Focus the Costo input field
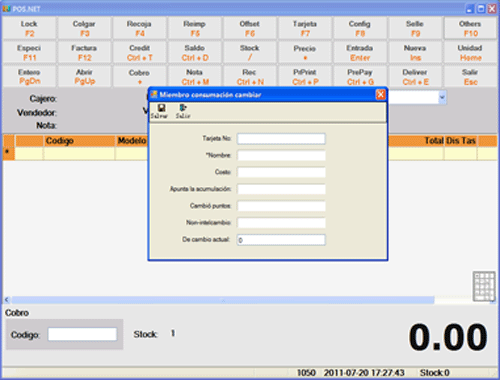Screen dimensions: 500x380 (x=281, y=172)
